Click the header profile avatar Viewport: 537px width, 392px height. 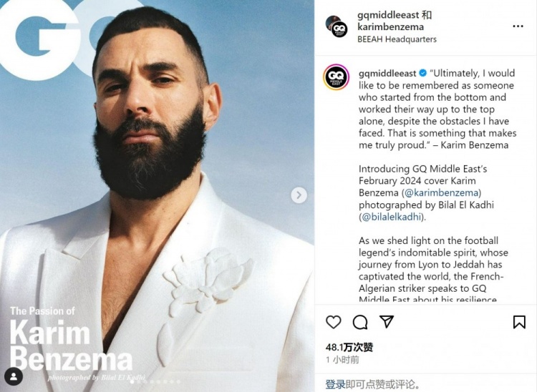tap(337, 26)
